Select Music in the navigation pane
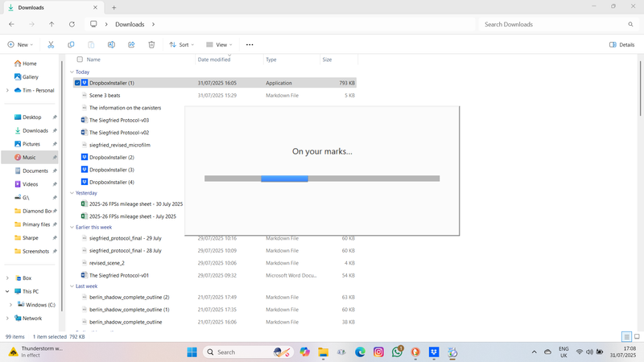Viewport: 644px width, 362px height. 29,158
